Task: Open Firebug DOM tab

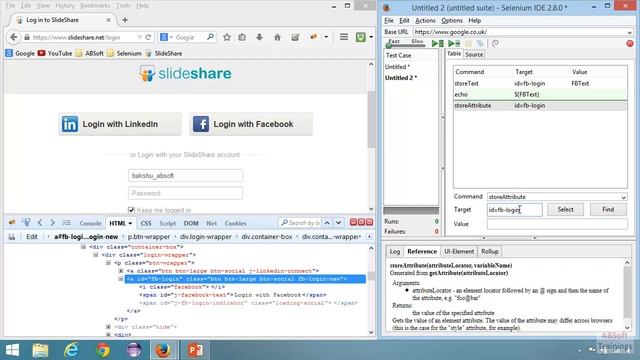Action: 191,223
